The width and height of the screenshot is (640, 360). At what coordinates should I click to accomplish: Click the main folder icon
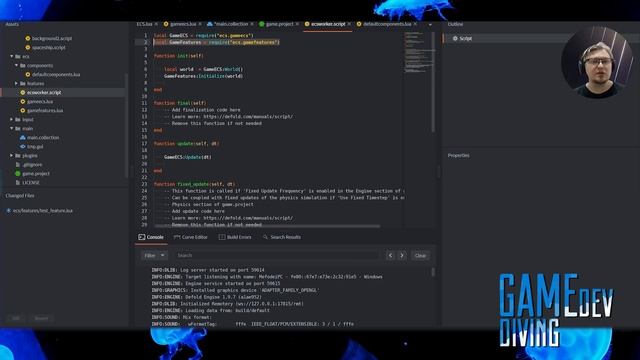coord(18,129)
